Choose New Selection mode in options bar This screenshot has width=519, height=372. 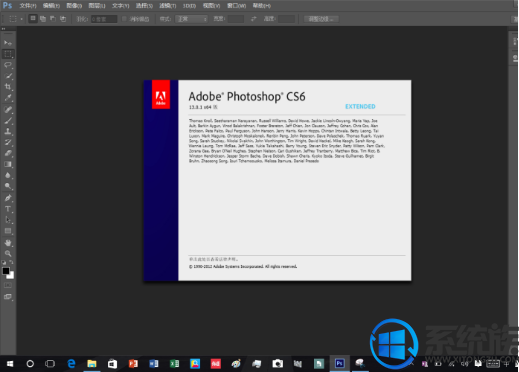point(33,19)
